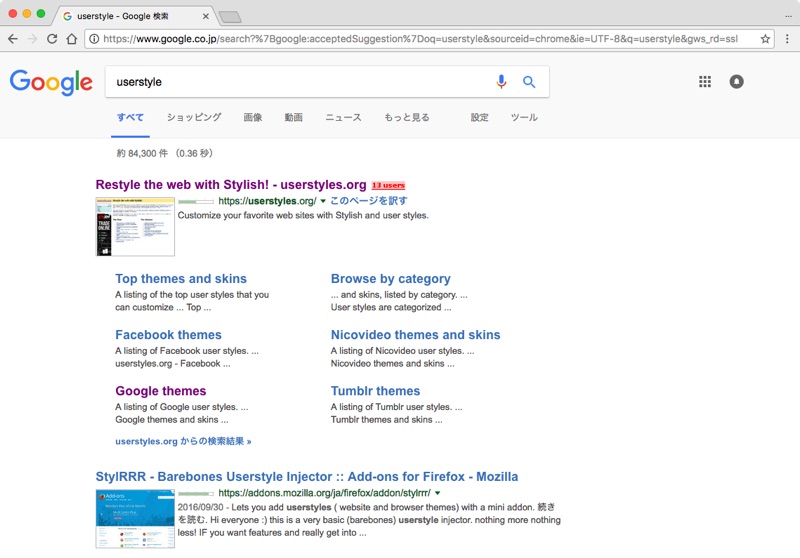Open Browse by category link
The height and width of the screenshot is (558, 800).
(390, 278)
